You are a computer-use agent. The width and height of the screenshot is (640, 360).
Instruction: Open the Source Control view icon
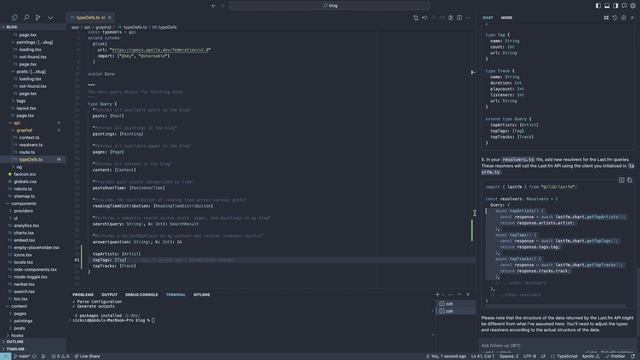[38, 18]
